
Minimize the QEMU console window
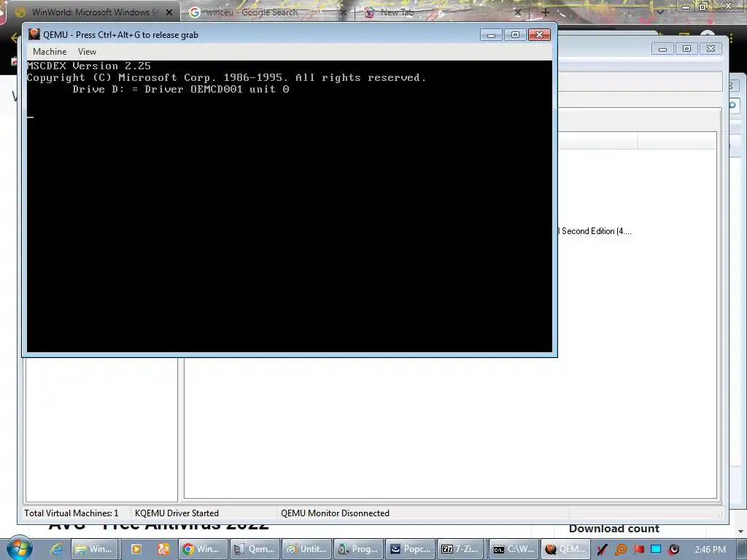coord(491,35)
